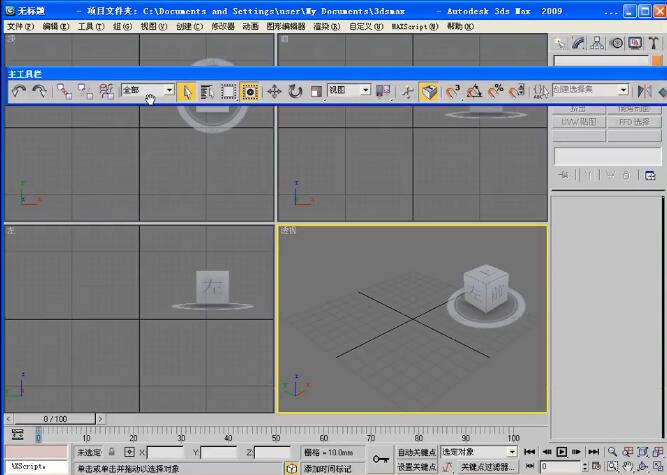Activate the Select and Move tool
The width and height of the screenshot is (667, 475).
[274, 91]
